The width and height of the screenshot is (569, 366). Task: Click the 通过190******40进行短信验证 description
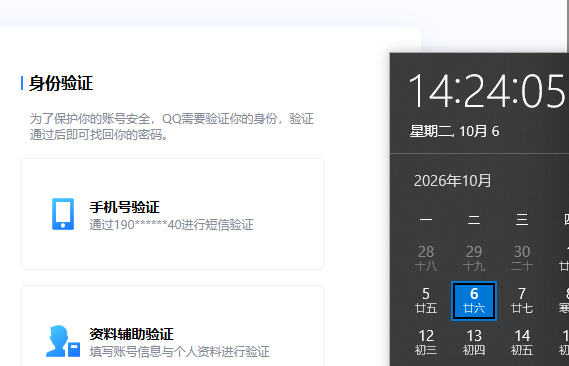(x=171, y=225)
